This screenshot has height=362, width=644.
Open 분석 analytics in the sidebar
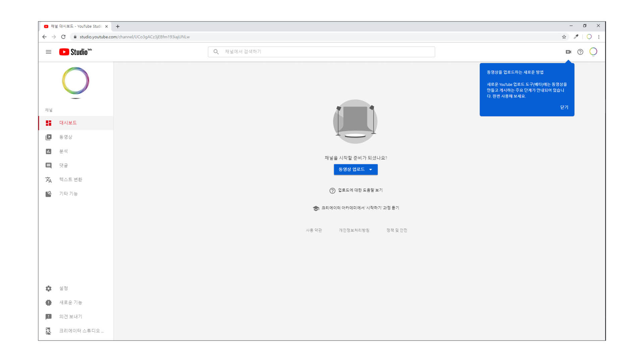point(76,151)
